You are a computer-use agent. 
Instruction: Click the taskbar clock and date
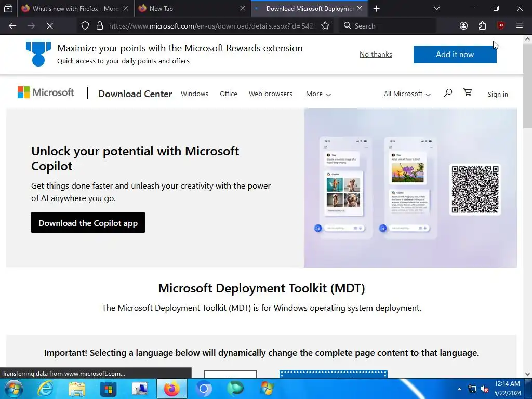pyautogui.click(x=507, y=389)
